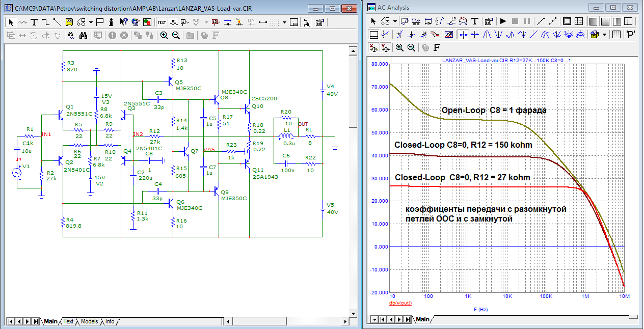Zoom out in the schematic editor
This screenshot has height=329, width=644.
tap(176, 35)
